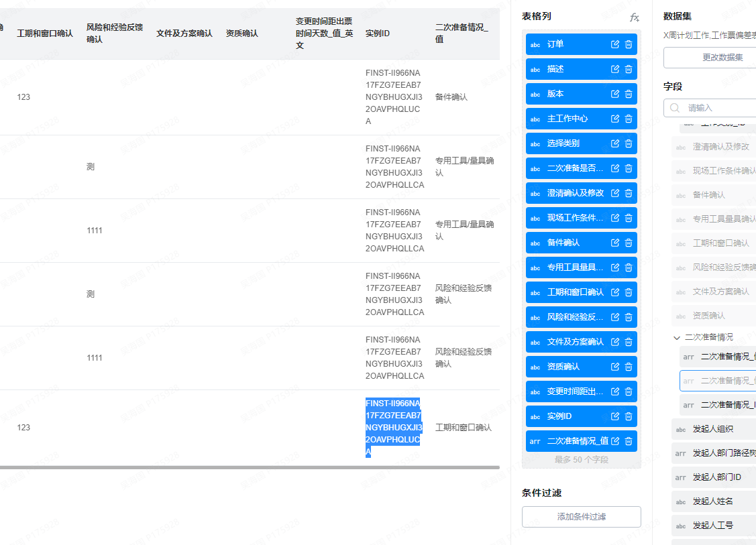Image resolution: width=756 pixels, height=545 pixels.
Task: Click the 添加条件过滤 button
Action: coord(582,517)
